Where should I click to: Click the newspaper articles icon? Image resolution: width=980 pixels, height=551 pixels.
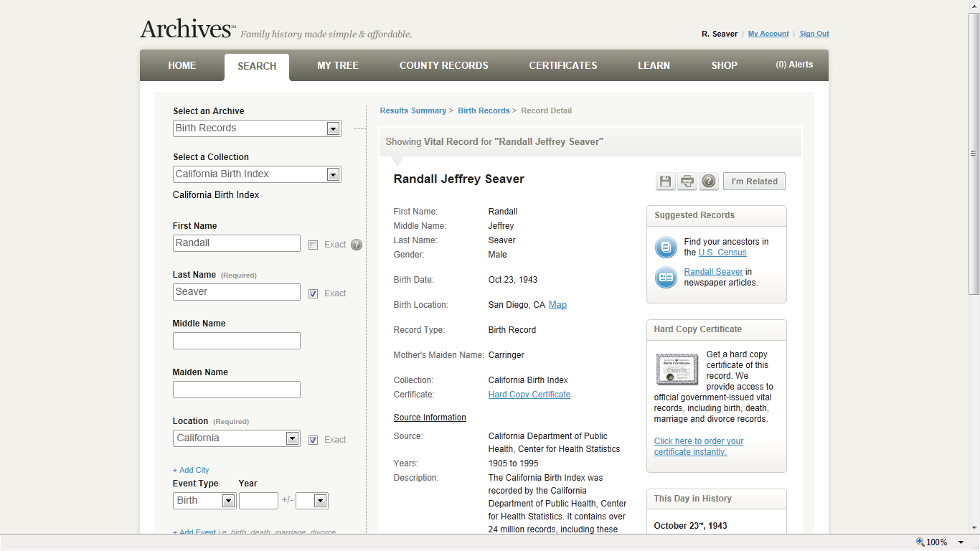[666, 277]
